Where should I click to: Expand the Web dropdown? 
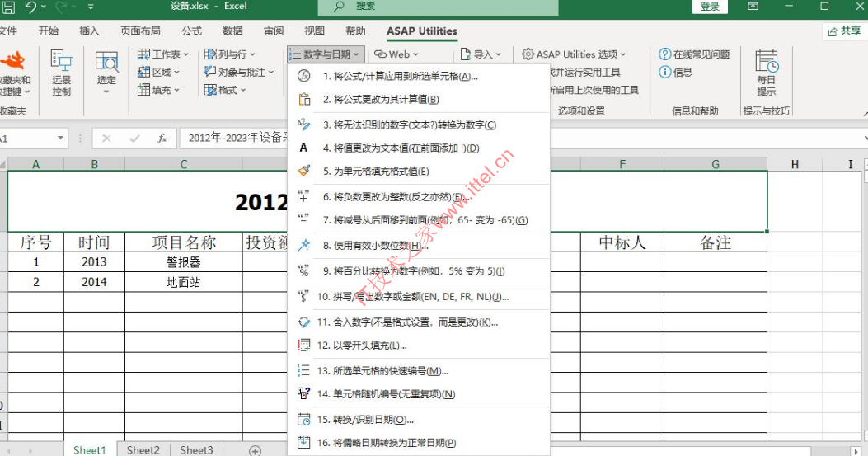396,54
